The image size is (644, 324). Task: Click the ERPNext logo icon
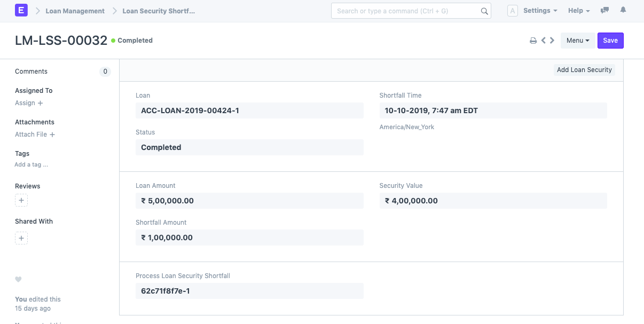point(21,10)
